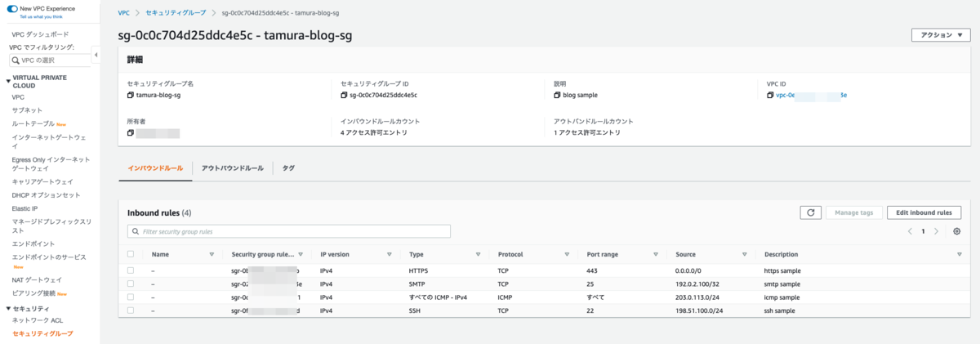Image resolution: width=980 pixels, height=344 pixels.
Task: Copy the security group name tamura-blog-sg
Action: click(x=131, y=95)
